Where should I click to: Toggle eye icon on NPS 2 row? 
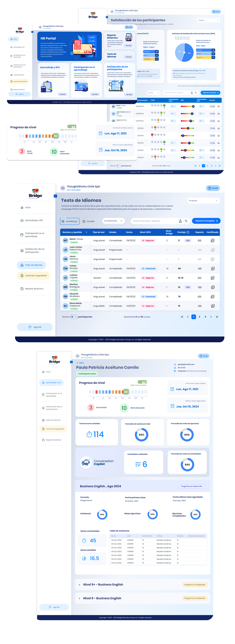click(218, 136)
